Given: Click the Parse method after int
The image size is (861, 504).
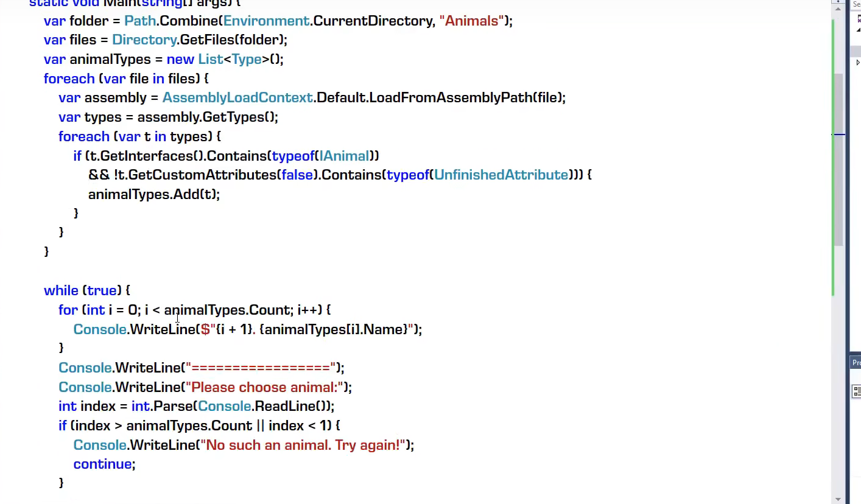Looking at the screenshot, I should 172,406.
